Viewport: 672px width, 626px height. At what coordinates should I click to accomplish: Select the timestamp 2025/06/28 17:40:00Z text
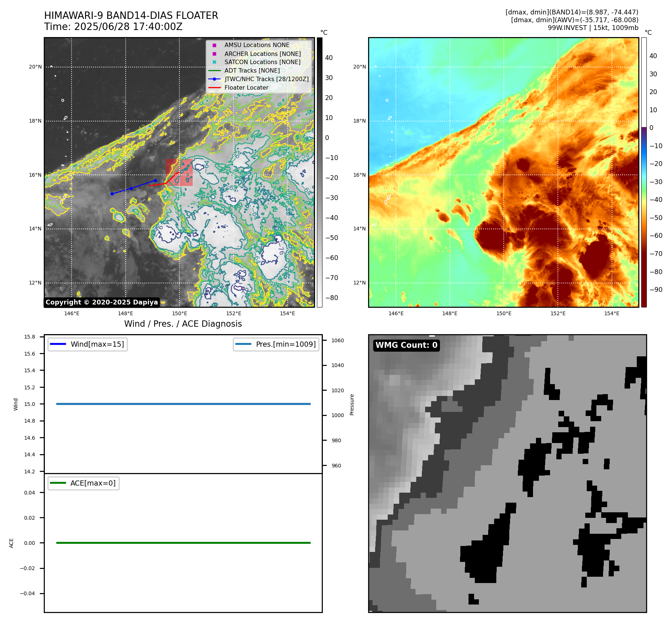tap(128, 27)
